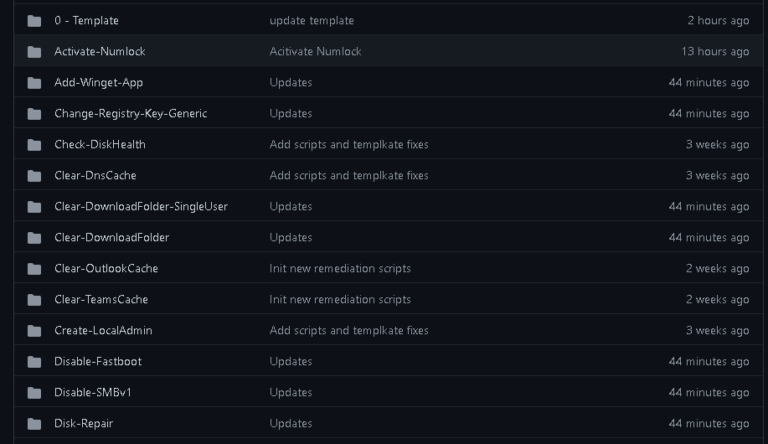This screenshot has width=768, height=444.
Task: Click the '13 hours ago' timestamp
Action: [x=715, y=52]
